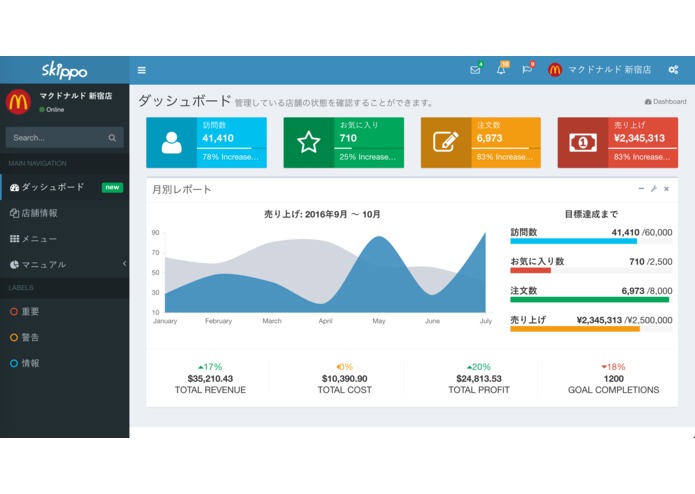Collapse the 月別レポート panel with minus
695x494 pixels.
(641, 189)
